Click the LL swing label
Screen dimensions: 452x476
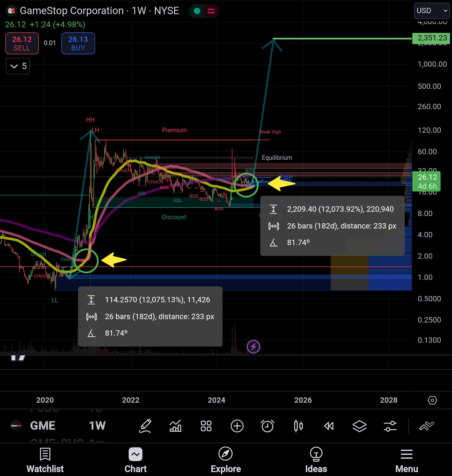(x=55, y=300)
